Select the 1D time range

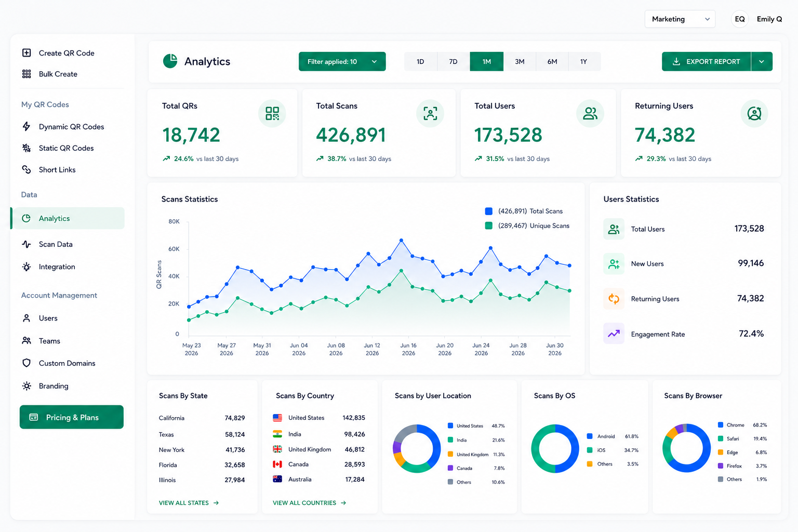420,61
